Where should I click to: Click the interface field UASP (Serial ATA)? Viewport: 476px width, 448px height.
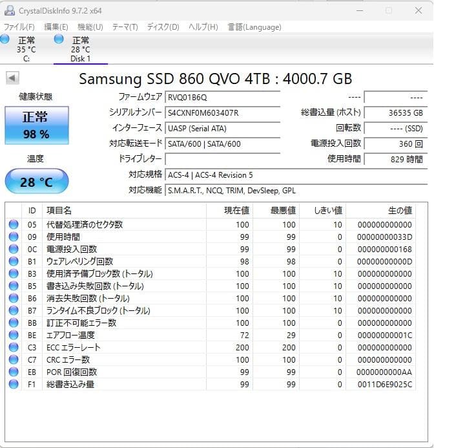223,128
